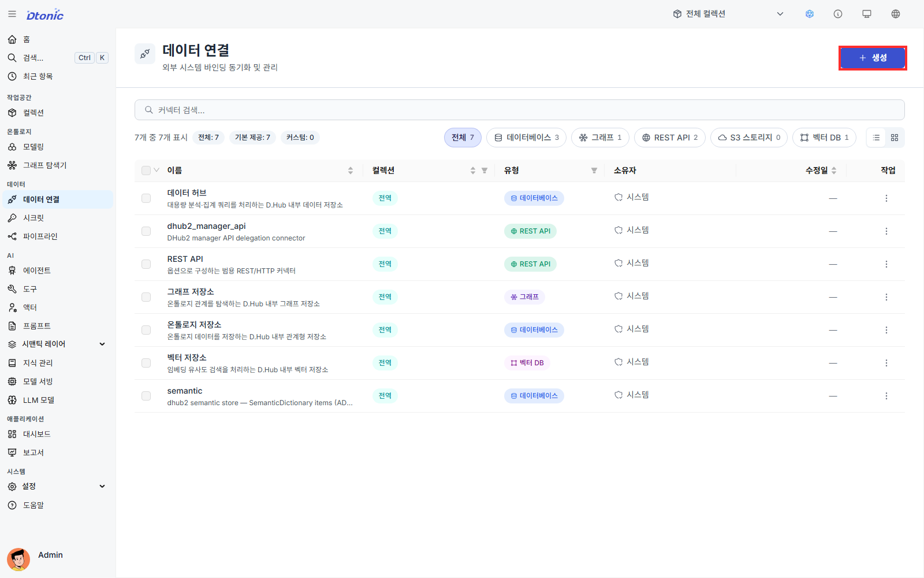924x578 pixels.
Task: Check the REST API row checkbox
Action: point(146,264)
